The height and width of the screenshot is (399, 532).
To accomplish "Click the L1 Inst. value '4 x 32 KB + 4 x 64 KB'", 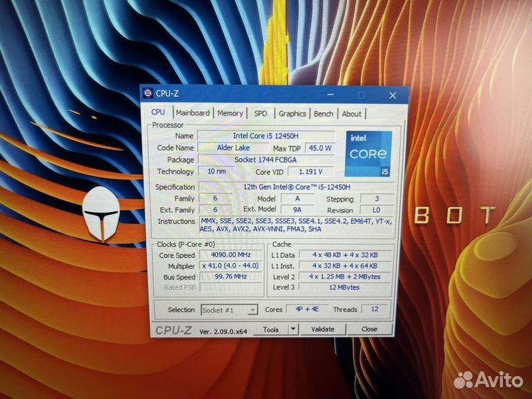I will [345, 266].
